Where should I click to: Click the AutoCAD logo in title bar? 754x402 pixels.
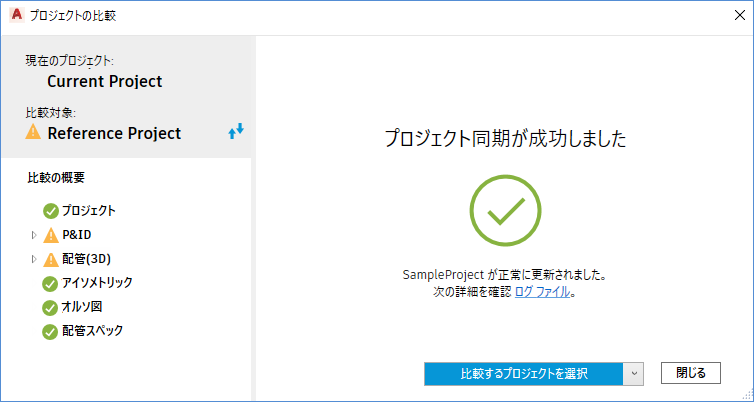[x=16, y=15]
